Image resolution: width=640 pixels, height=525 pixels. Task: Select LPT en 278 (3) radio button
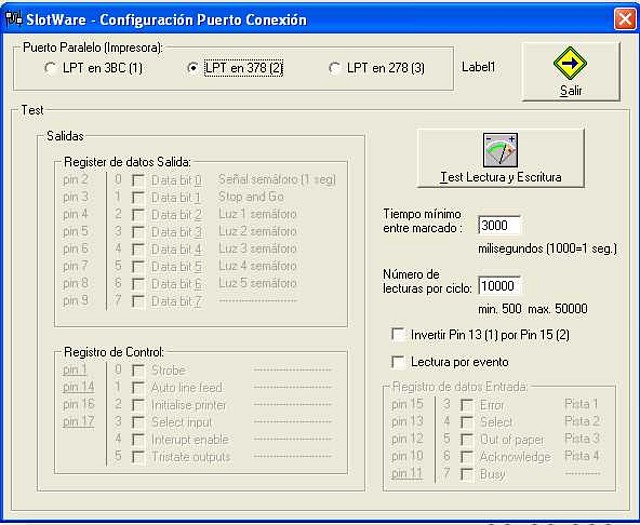pos(335,68)
